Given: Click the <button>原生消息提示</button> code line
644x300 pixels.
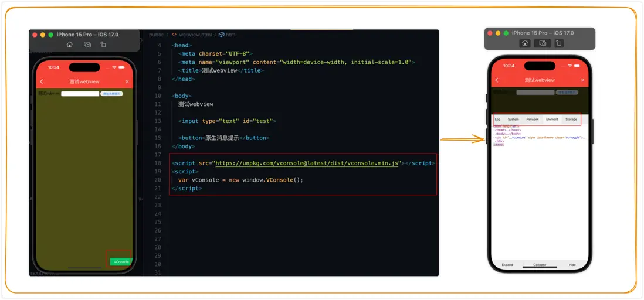Looking at the screenshot, I should (x=224, y=138).
